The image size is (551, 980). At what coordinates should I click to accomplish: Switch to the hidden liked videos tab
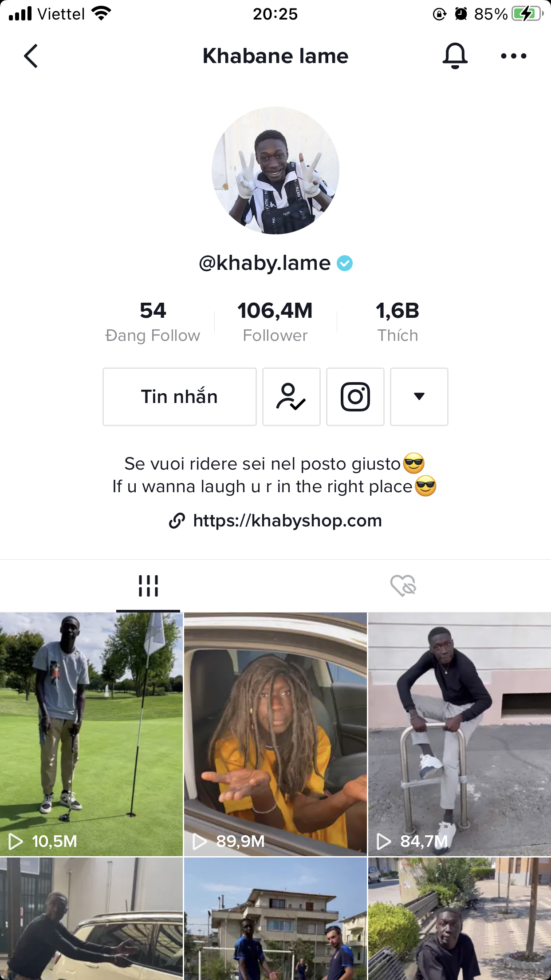[x=403, y=586]
